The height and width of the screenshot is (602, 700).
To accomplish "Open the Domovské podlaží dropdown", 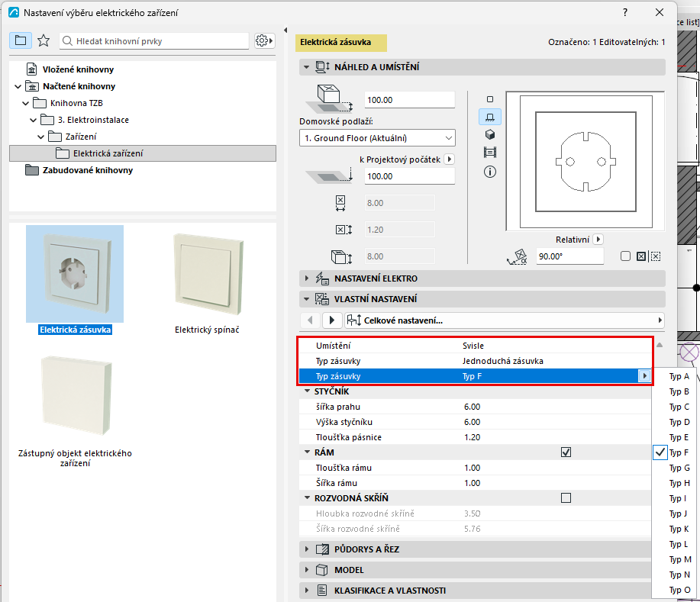I will click(x=377, y=138).
